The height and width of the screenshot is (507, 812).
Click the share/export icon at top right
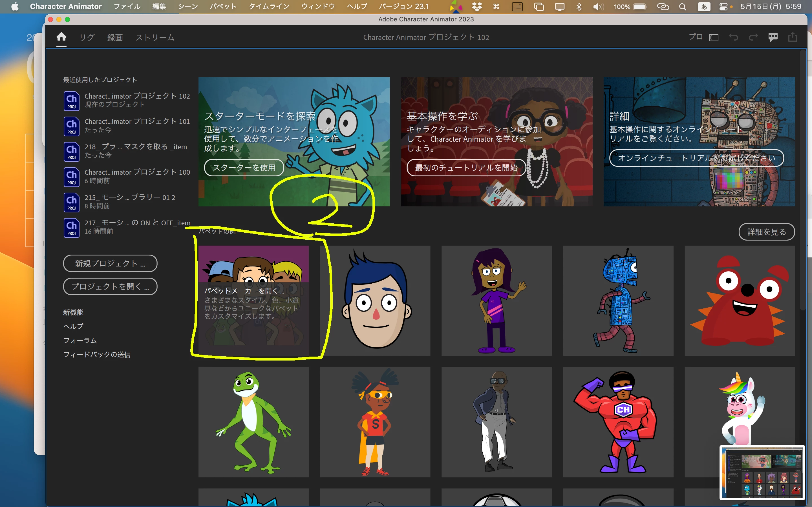pyautogui.click(x=793, y=37)
